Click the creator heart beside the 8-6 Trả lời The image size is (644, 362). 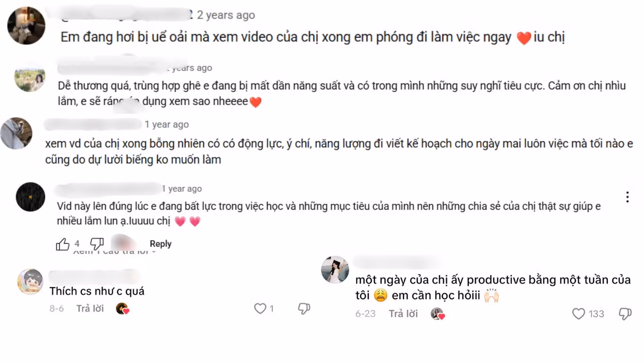pos(122,309)
